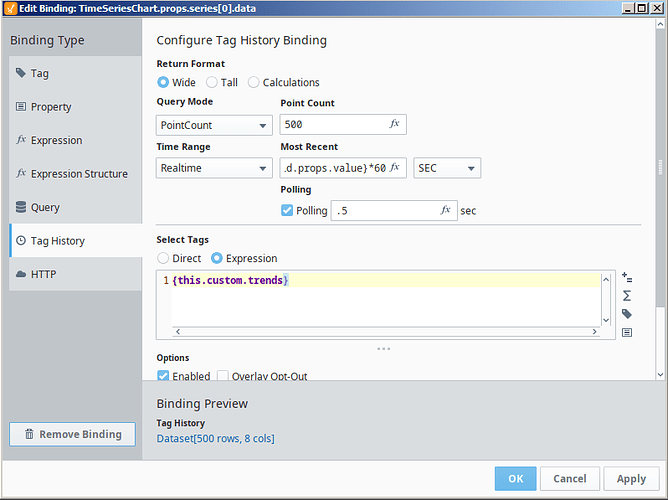This screenshot has width=668, height=500.
Task: Open the Query Mode PointCount dropdown
Action: pyautogui.click(x=214, y=125)
